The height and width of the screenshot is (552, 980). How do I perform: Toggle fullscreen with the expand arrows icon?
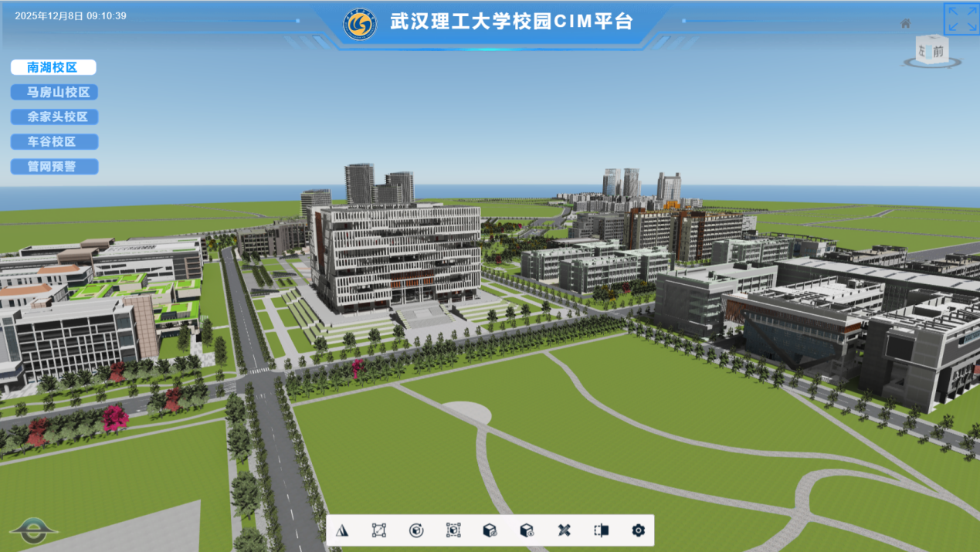pyautogui.click(x=961, y=19)
